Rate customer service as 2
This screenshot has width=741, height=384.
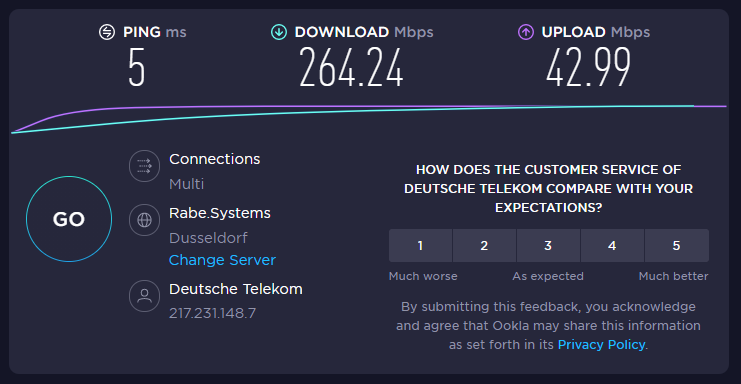point(484,246)
